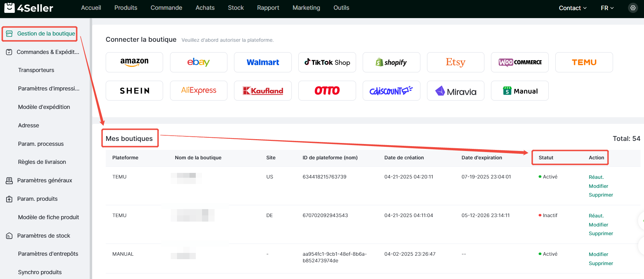644x279 pixels.
Task: Choose the TikTok Shop platform tile
Action: 327,62
